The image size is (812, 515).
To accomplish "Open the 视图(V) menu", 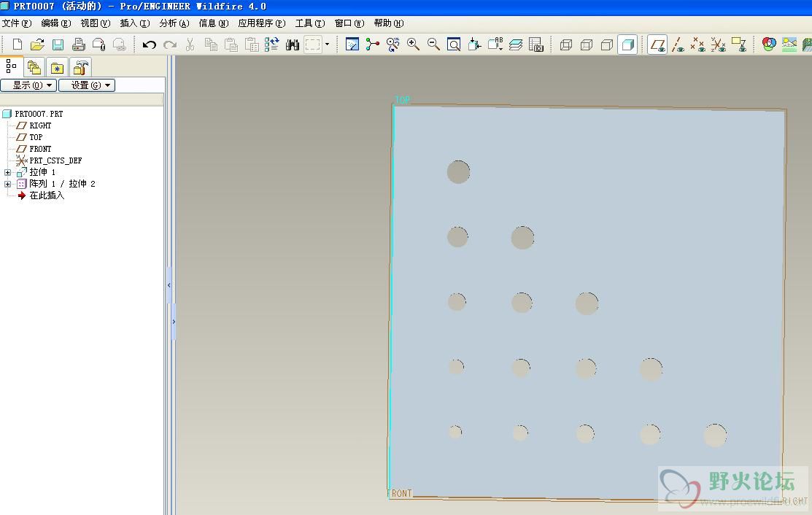I will (x=96, y=23).
